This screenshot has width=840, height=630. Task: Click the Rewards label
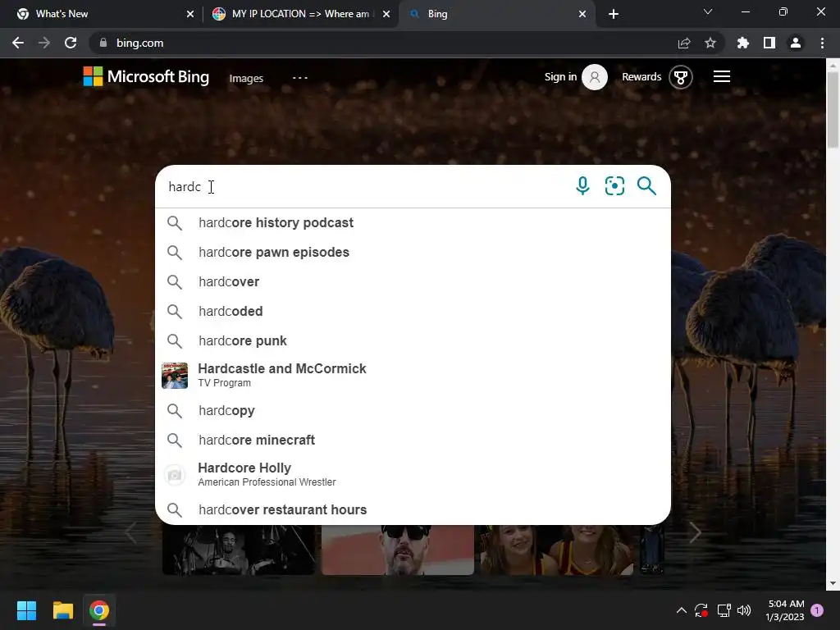(641, 77)
